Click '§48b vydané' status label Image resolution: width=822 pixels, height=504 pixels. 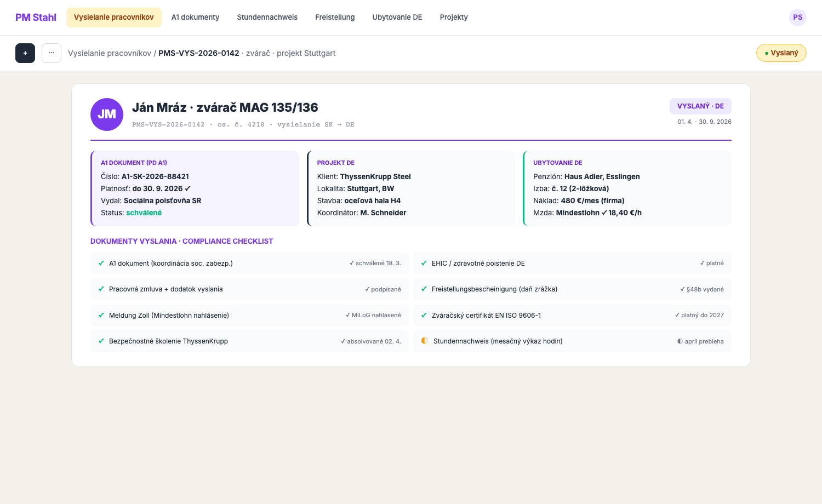tap(702, 289)
